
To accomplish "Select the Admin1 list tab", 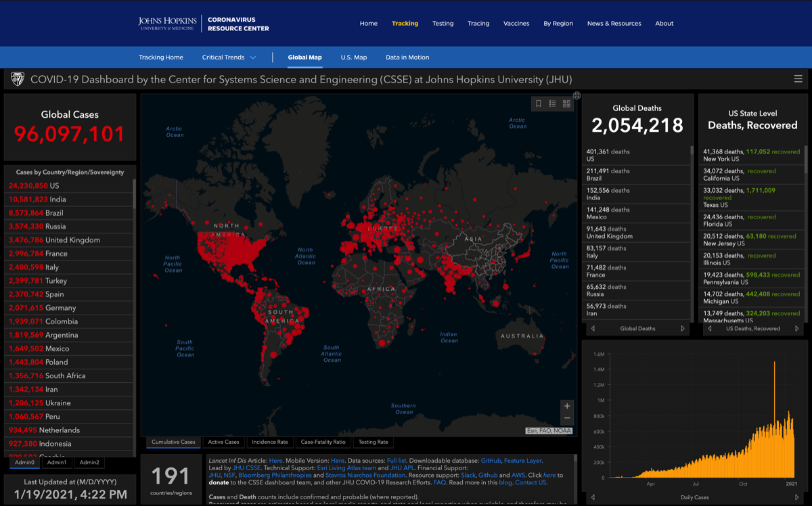I will point(57,463).
